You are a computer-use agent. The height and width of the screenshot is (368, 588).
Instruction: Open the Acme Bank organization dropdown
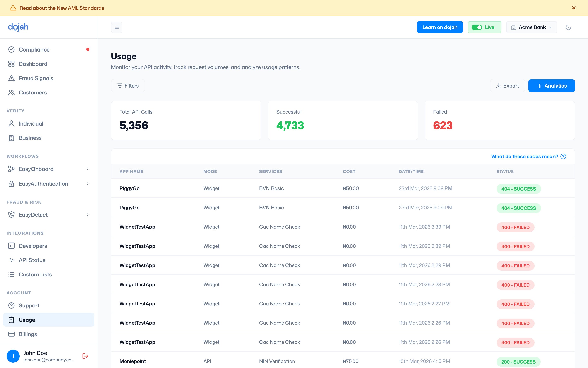531,27
